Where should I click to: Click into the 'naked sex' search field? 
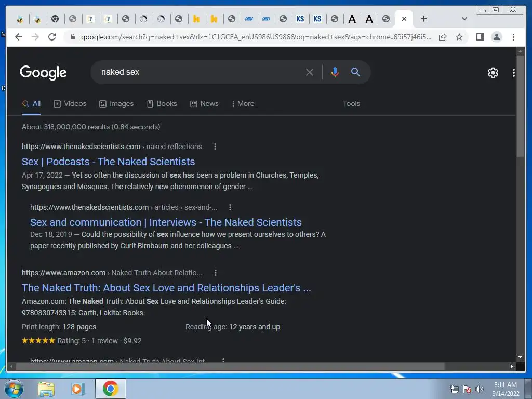pos(200,72)
